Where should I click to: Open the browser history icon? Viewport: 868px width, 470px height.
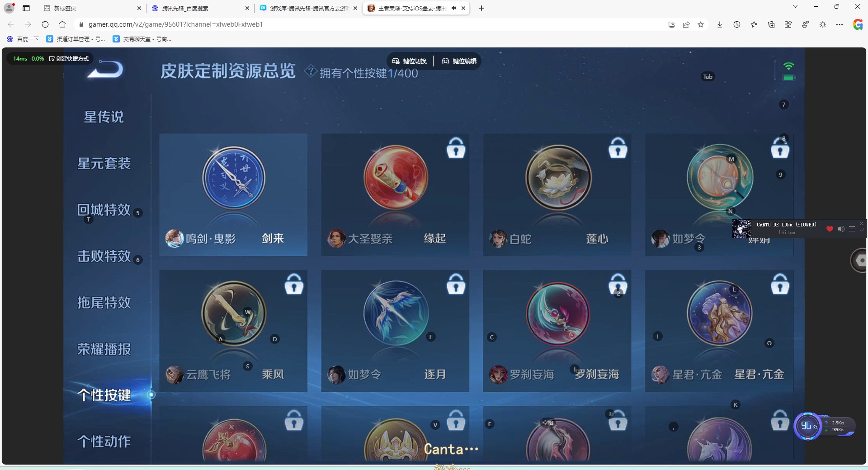(736, 24)
